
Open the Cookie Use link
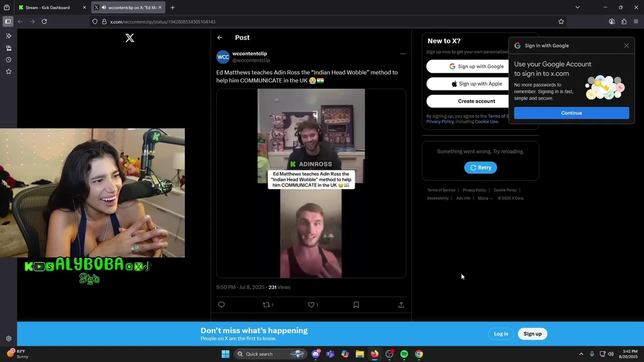coord(486,122)
